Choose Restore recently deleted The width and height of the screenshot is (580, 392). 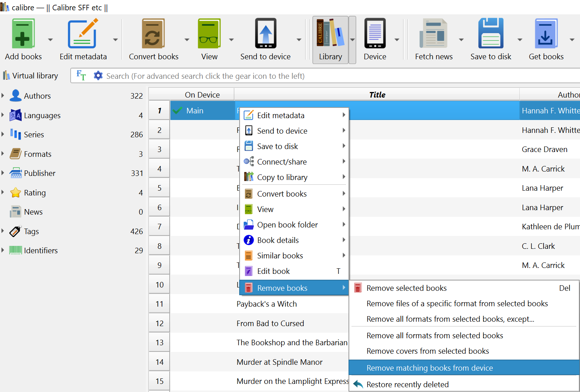[464, 384]
